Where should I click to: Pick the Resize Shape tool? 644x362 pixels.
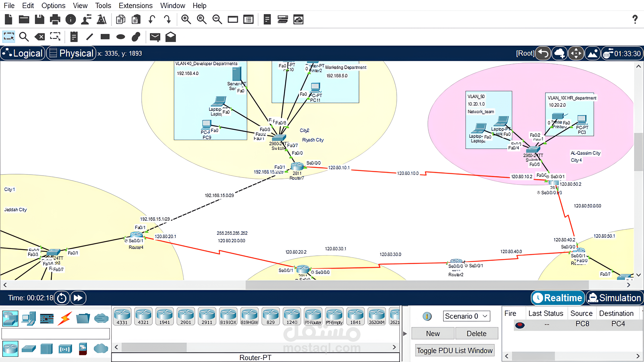point(55,37)
